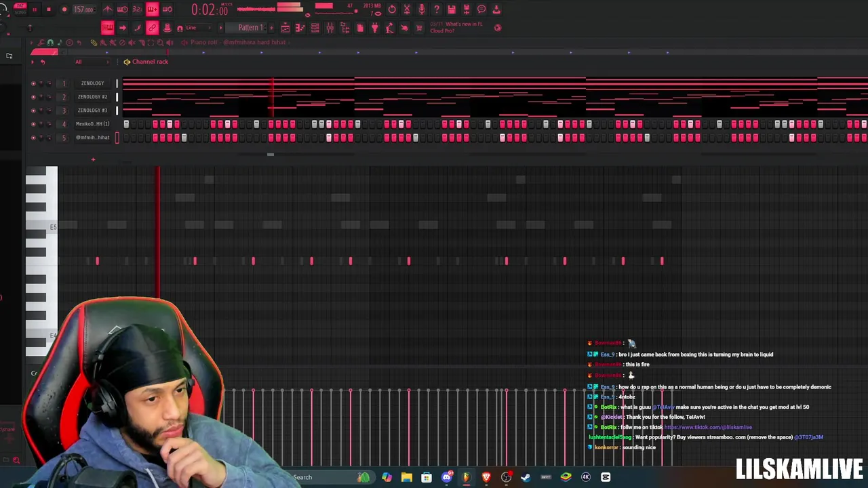This screenshot has width=868, height=488.
Task: Select the @mfmih..hihat channel button
Action: [92, 138]
